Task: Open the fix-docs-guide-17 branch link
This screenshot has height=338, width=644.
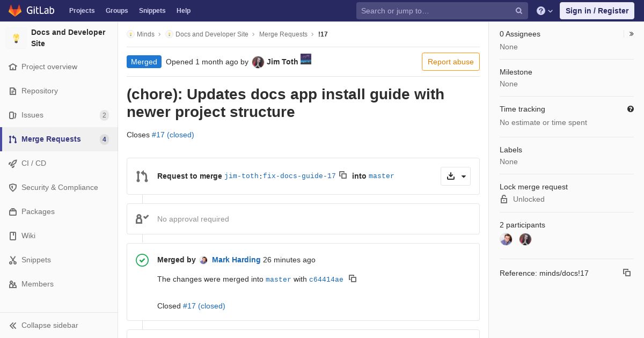Action: coord(299,176)
